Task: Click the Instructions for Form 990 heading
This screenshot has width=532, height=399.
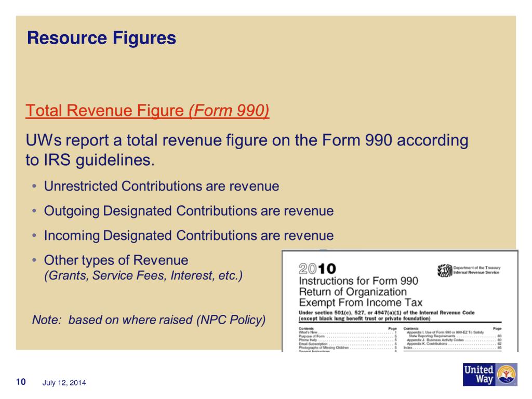Action: [358, 281]
